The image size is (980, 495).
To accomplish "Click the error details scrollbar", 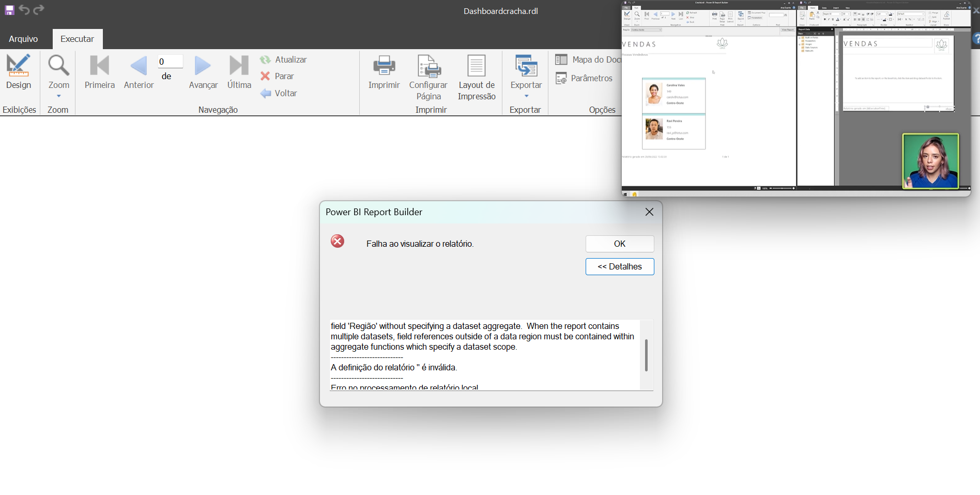I will pyautogui.click(x=646, y=355).
